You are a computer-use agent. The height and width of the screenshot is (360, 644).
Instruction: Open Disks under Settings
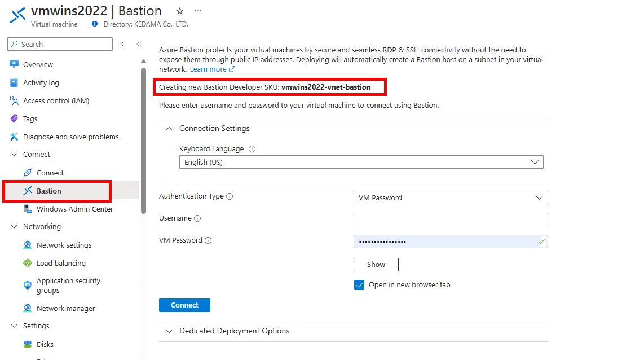45,344
